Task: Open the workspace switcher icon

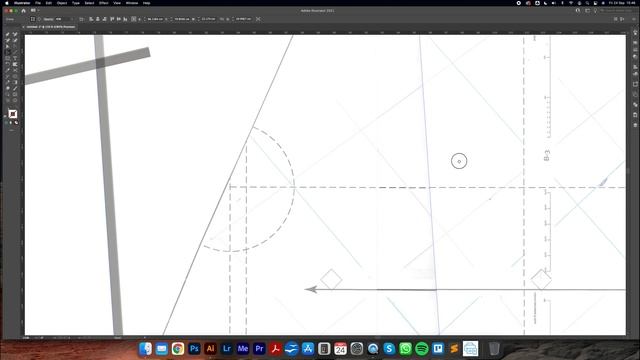Action: click(x=587, y=11)
